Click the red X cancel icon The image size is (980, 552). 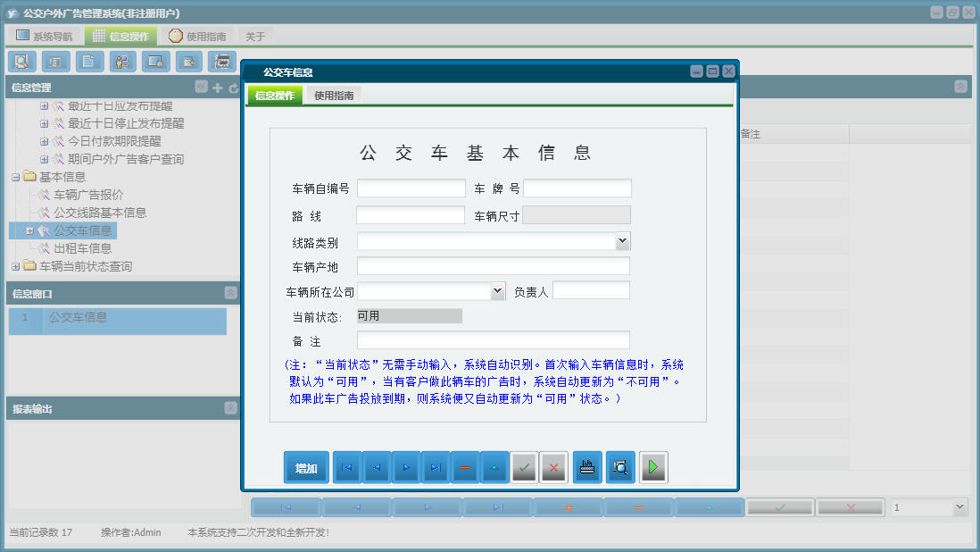point(553,467)
